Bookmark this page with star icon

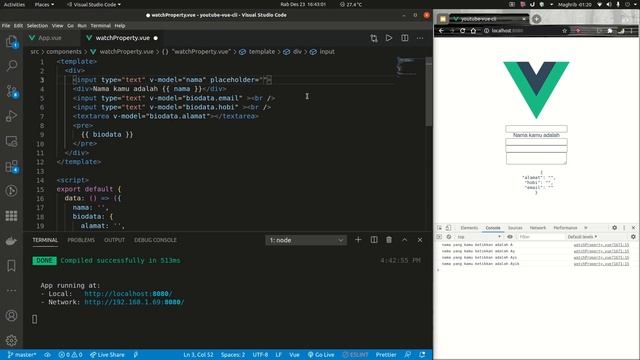[564, 31]
